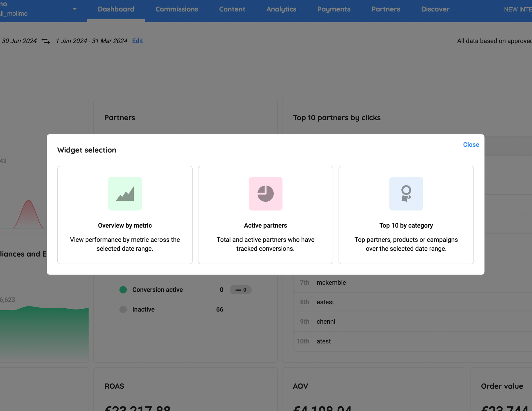The width and height of the screenshot is (532, 411).
Task: Open the Analytics section
Action: (281, 9)
